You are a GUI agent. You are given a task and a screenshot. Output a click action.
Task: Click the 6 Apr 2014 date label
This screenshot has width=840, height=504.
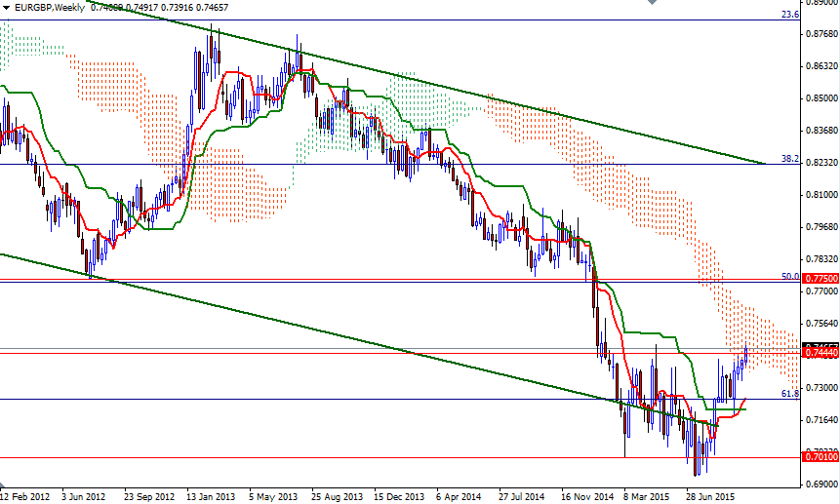pos(460,495)
